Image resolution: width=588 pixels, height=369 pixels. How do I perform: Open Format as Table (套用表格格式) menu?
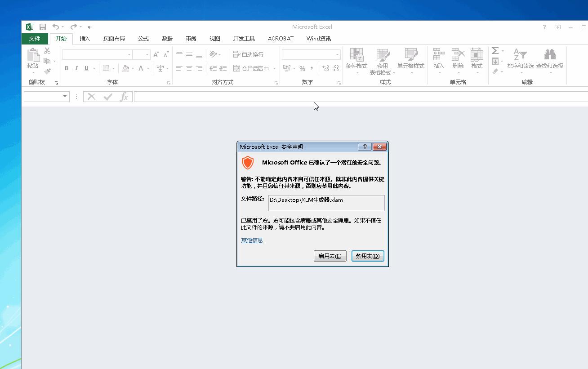tap(382, 61)
